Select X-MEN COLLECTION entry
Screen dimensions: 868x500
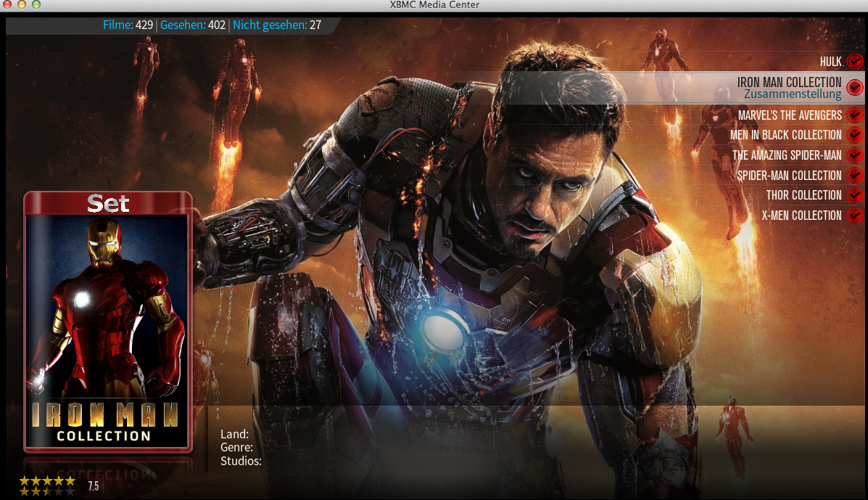[x=801, y=216]
